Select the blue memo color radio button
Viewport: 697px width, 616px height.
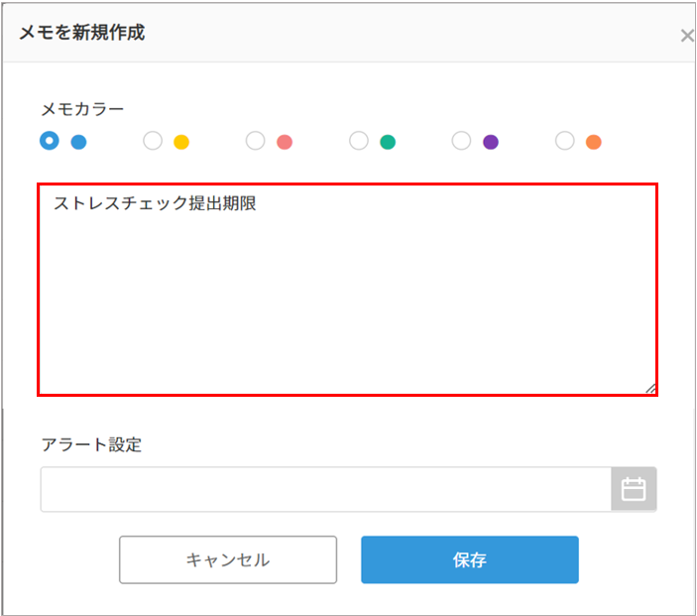point(50,141)
